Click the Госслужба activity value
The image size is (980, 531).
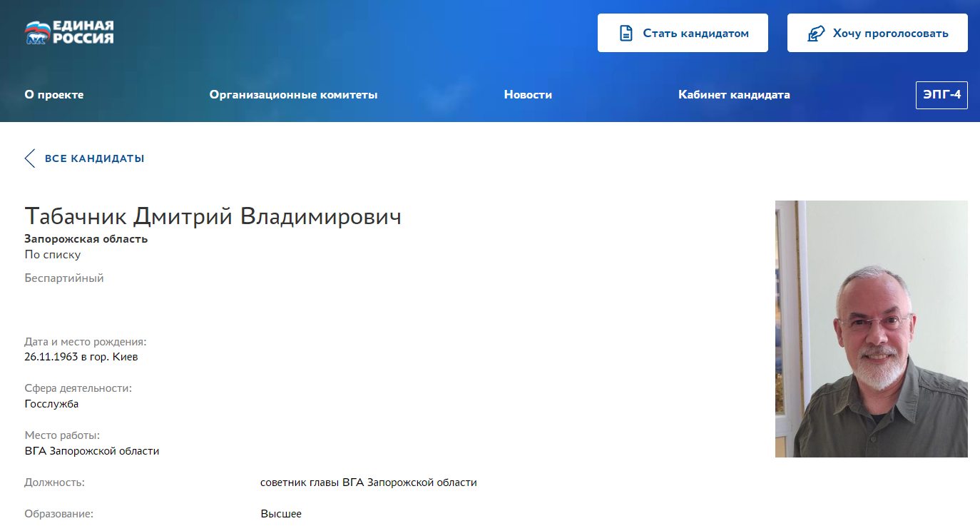[x=51, y=404]
